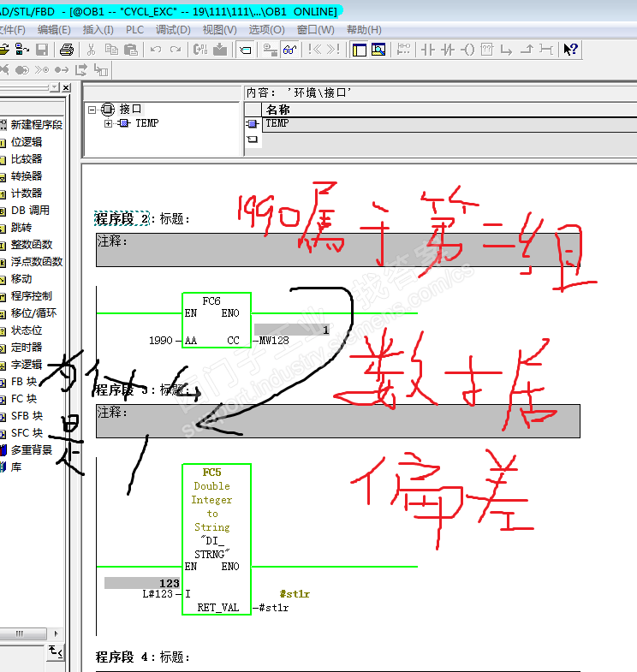Select 定时器 category
This screenshot has width=637, height=672.
pos(27,348)
